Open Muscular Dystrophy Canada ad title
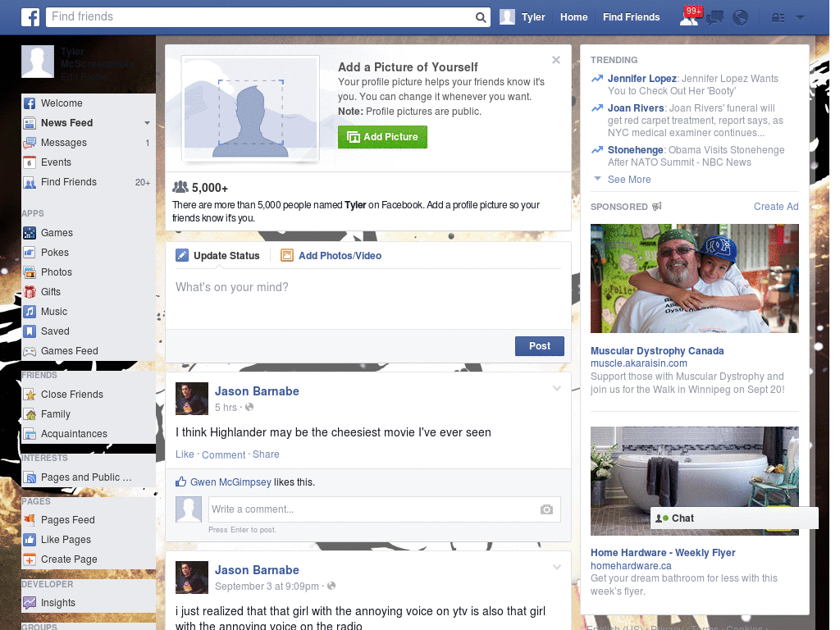This screenshot has width=840, height=630. 657,351
